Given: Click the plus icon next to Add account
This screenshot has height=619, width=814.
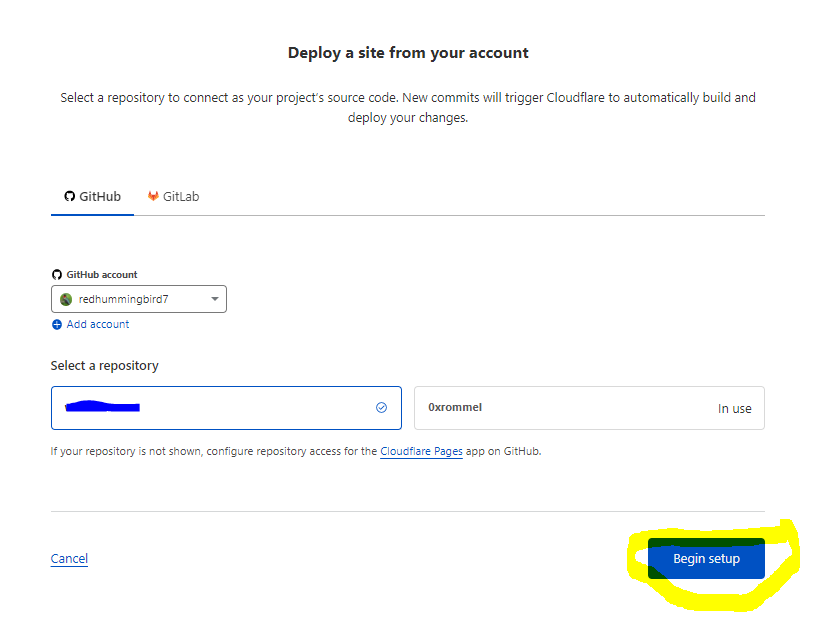Looking at the screenshot, I should tap(57, 325).
